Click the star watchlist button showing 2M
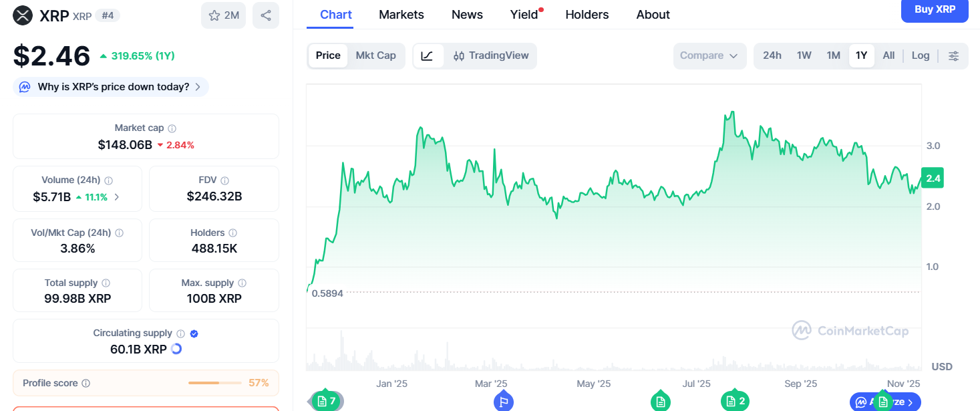This screenshot has height=411, width=980. 223,15
